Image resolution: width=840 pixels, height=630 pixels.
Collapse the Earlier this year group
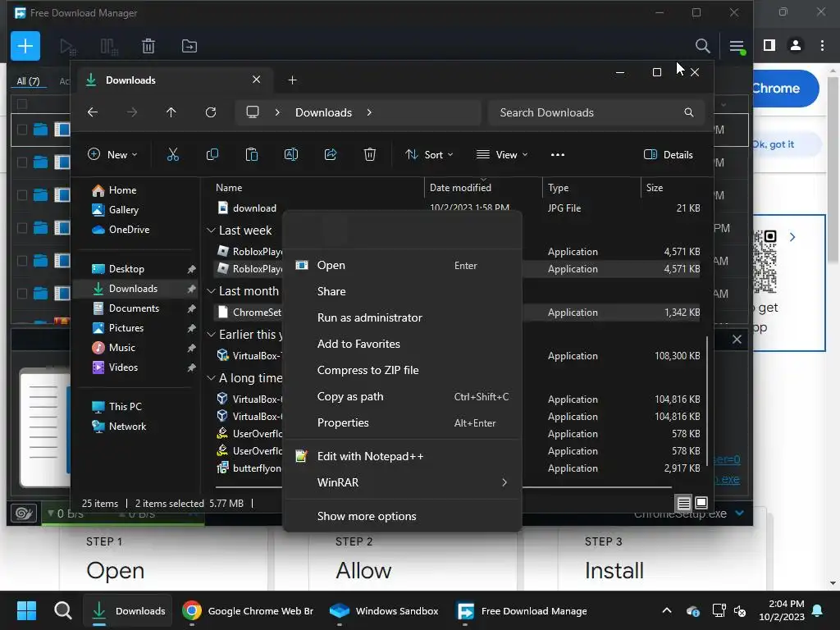(211, 335)
